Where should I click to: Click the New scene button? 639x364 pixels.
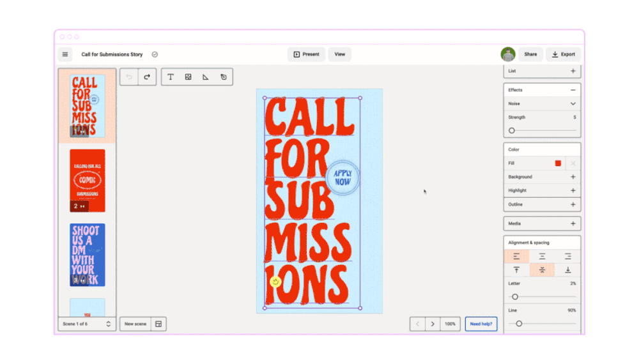pos(135,324)
